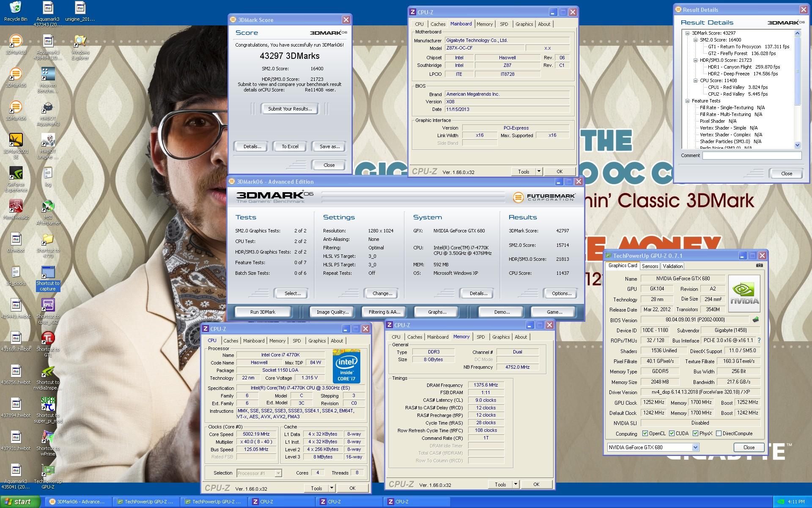Collapse the Feature Tests tree node
This screenshot has width=812, height=508.
point(688,101)
